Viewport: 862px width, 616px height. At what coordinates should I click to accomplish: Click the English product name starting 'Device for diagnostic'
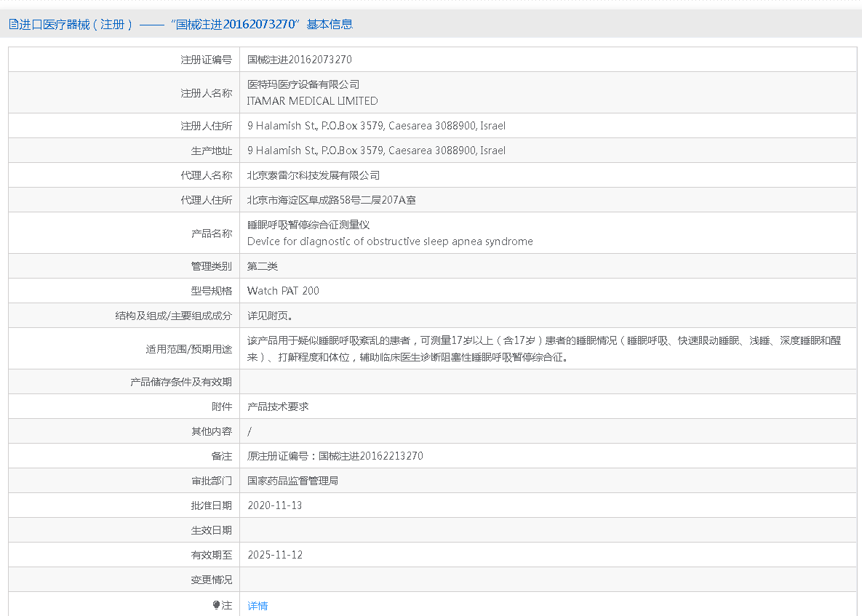(390, 241)
